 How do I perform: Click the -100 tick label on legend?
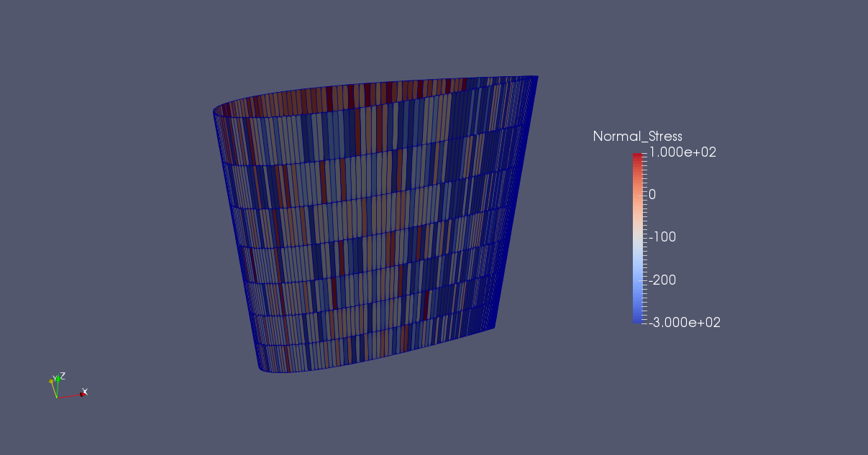[x=662, y=237]
